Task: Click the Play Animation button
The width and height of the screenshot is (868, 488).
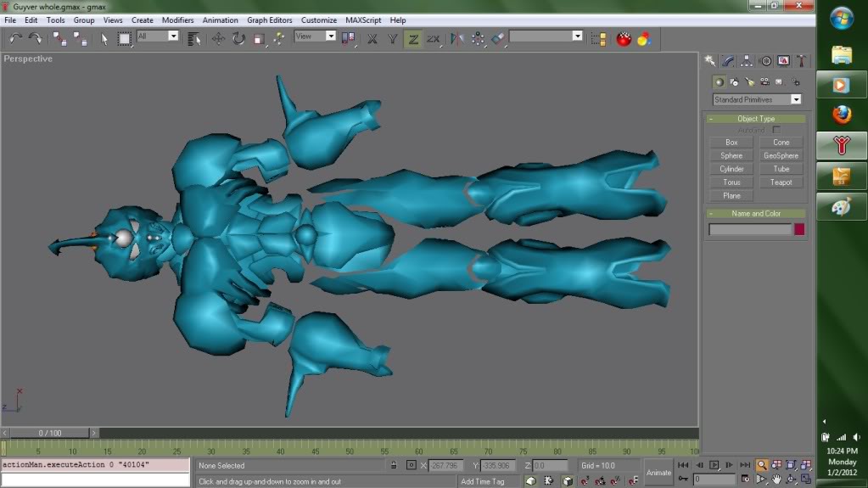Action: [714, 465]
